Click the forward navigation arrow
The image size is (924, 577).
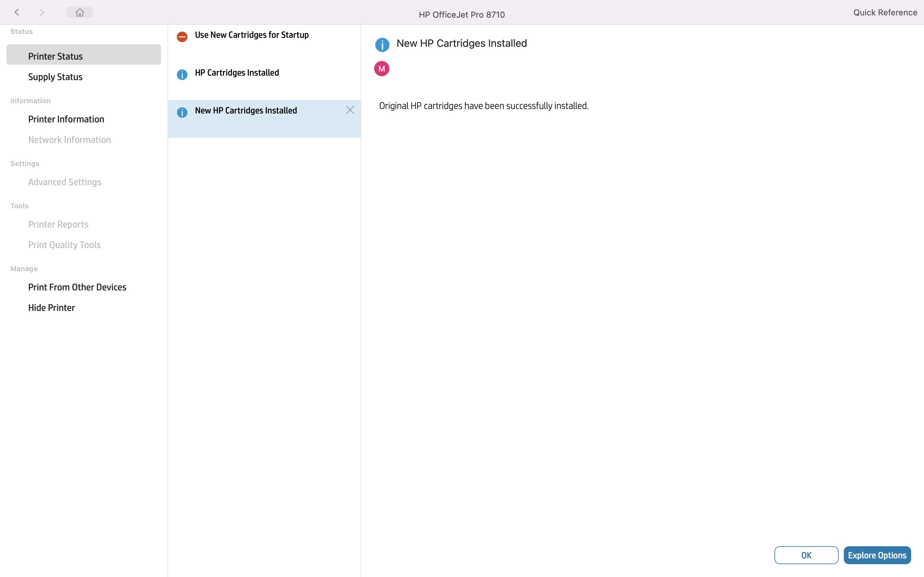tap(42, 12)
